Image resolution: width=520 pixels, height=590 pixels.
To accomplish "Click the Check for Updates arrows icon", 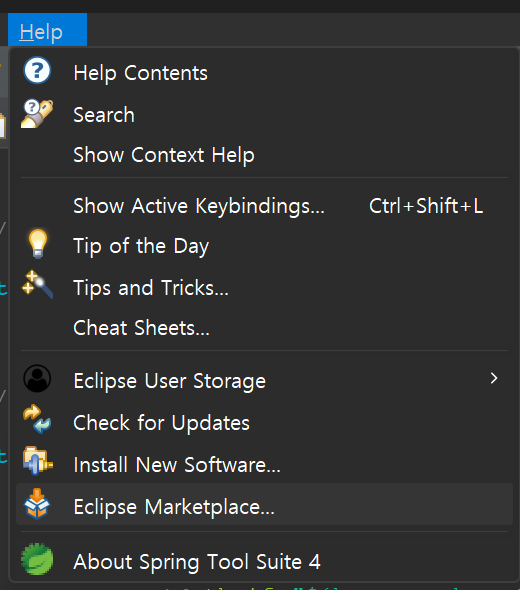I will coord(37,419).
